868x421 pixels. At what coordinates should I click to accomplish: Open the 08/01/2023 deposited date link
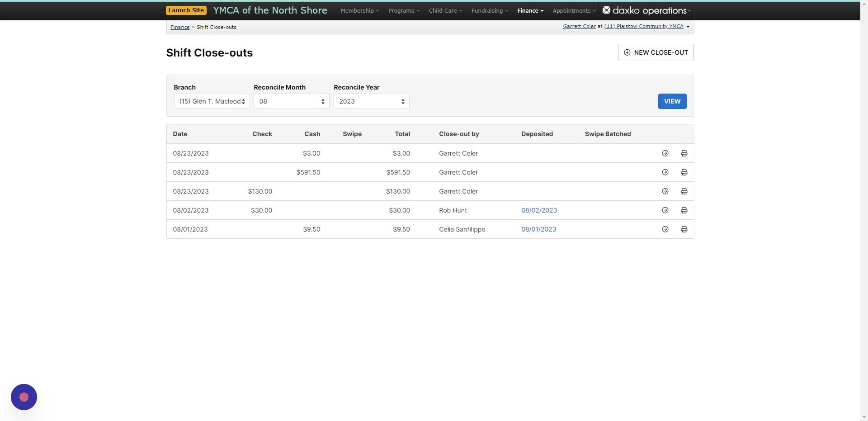(538, 229)
